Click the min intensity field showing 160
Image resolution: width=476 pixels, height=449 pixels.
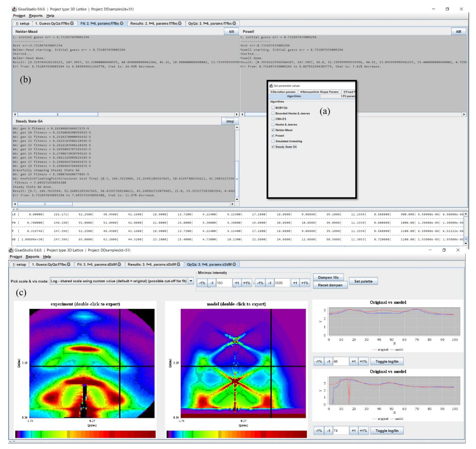coord(224,283)
